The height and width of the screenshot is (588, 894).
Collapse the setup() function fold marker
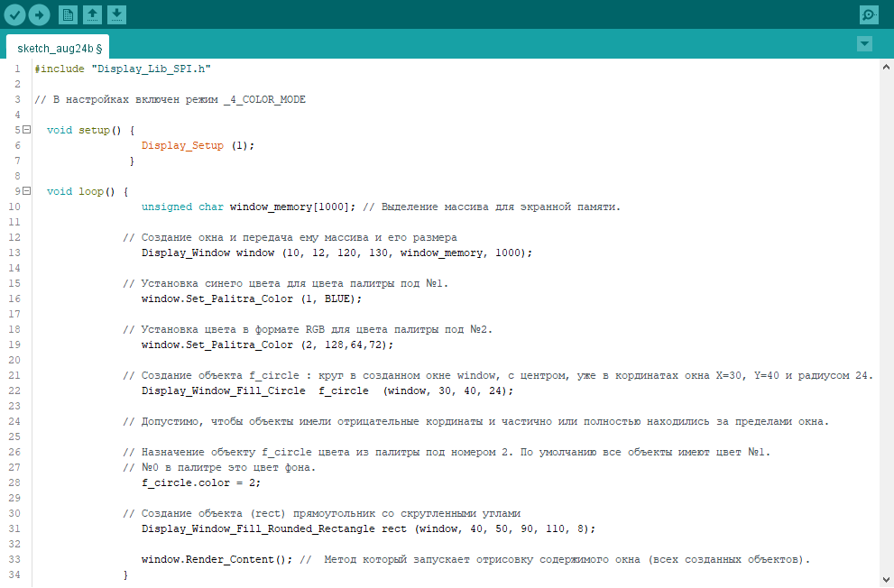[27, 130]
